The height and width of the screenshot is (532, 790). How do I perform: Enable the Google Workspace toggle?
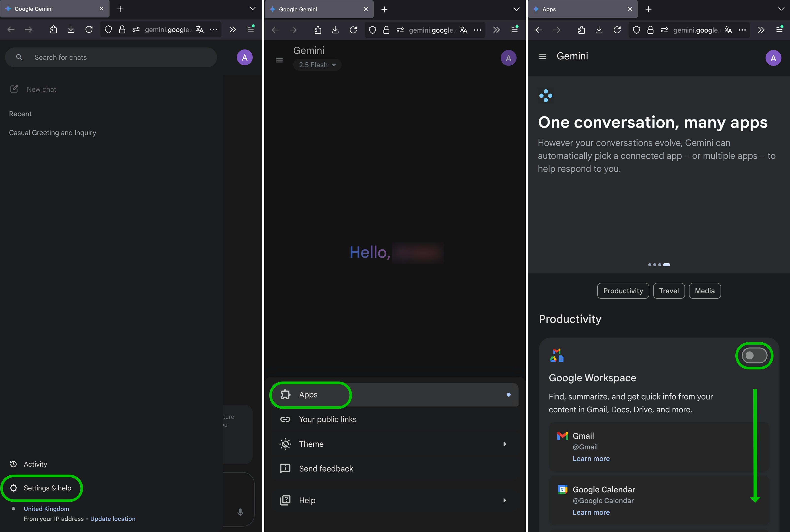[x=754, y=356]
